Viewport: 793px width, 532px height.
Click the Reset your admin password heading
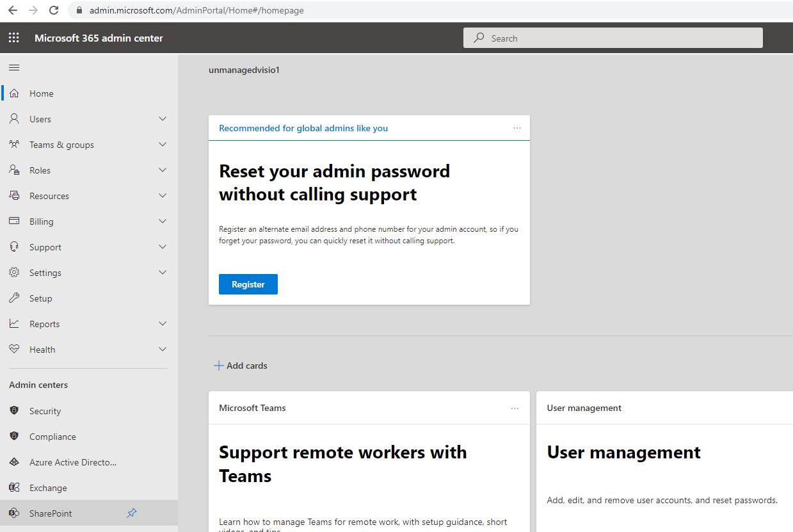click(x=335, y=182)
